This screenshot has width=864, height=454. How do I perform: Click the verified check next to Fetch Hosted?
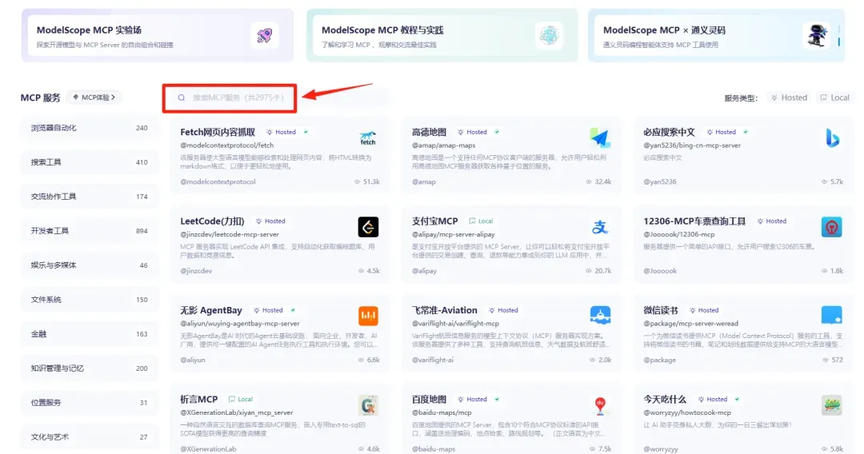pyautogui.click(x=306, y=132)
